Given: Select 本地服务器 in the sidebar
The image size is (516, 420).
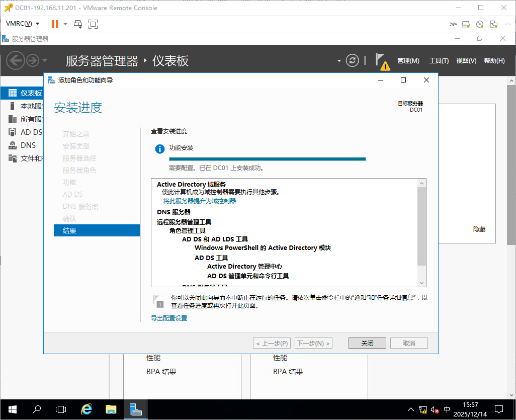Looking at the screenshot, I should coord(22,106).
